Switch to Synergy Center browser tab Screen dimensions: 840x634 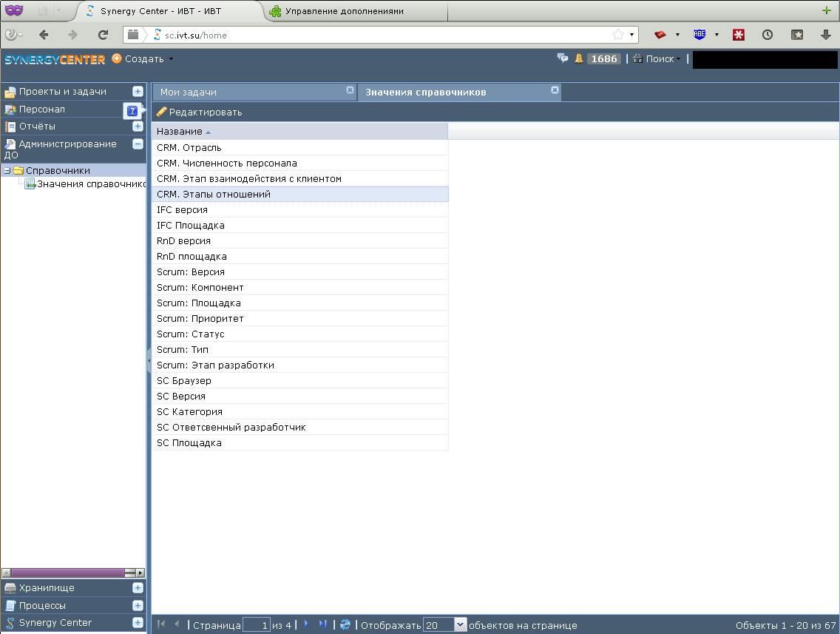click(160, 10)
